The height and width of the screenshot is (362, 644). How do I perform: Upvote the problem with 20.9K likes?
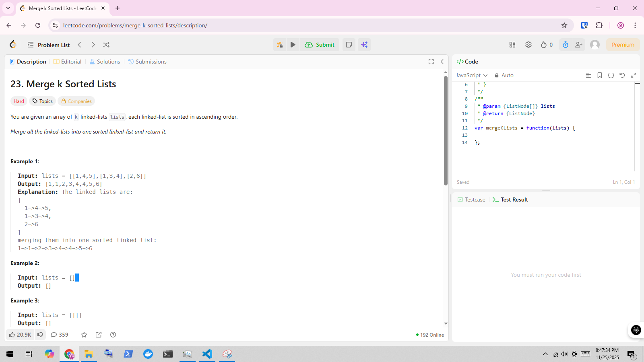pyautogui.click(x=20, y=335)
